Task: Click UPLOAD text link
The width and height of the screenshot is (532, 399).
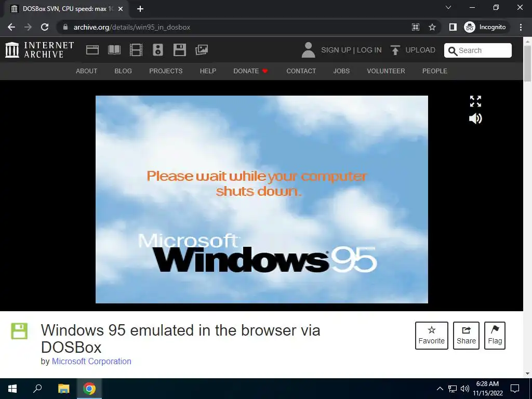Action: 420,50
